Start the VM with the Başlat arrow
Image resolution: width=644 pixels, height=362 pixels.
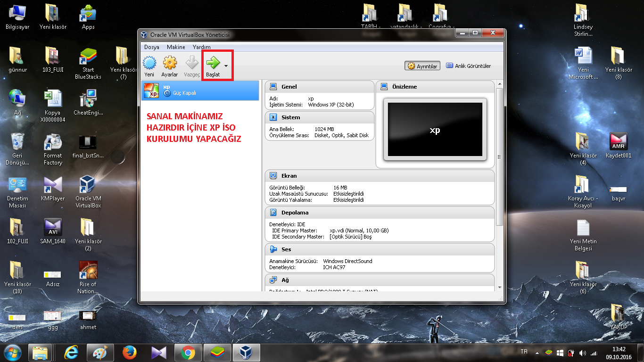point(213,66)
